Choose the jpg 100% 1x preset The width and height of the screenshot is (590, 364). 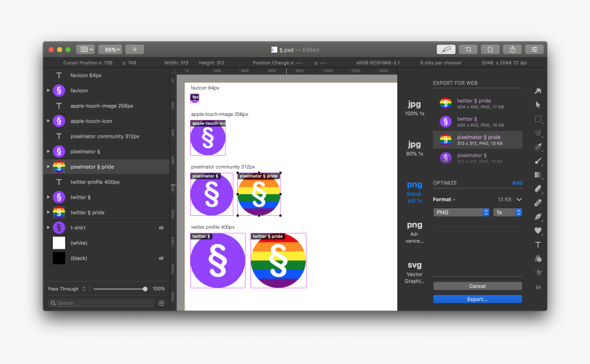tap(414, 108)
